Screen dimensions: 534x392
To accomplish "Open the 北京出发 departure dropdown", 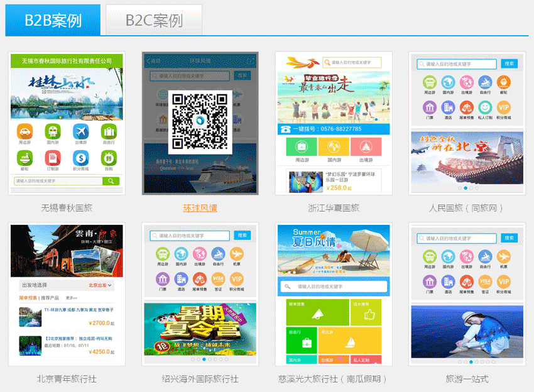I will click(x=101, y=285).
